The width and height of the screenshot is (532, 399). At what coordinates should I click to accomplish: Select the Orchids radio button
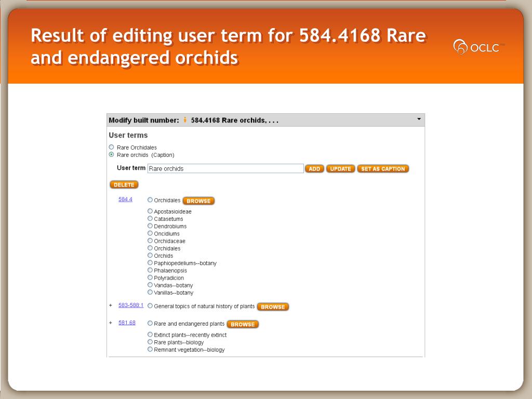pyautogui.click(x=150, y=256)
